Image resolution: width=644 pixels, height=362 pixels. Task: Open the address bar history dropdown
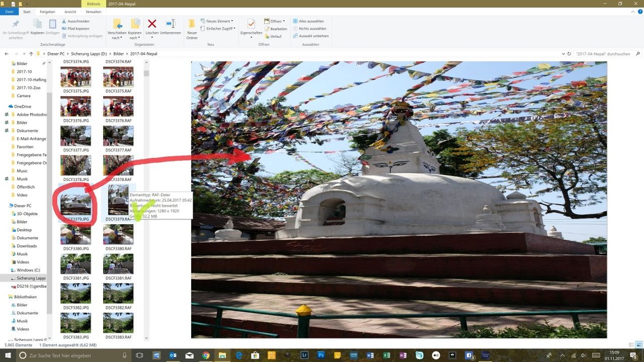(563, 54)
